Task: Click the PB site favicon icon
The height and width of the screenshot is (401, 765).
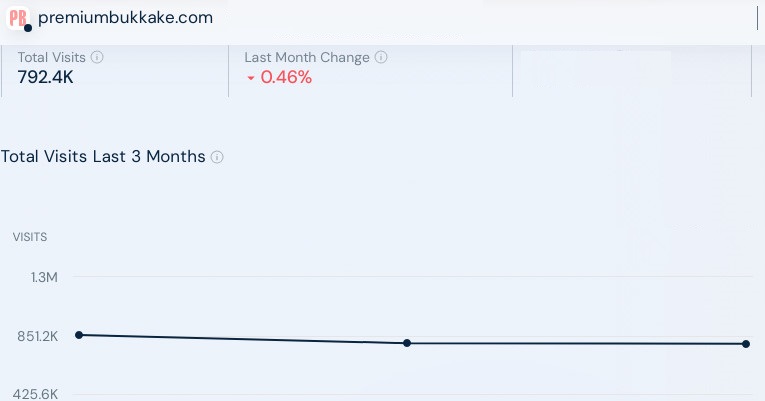Action: pos(17,17)
